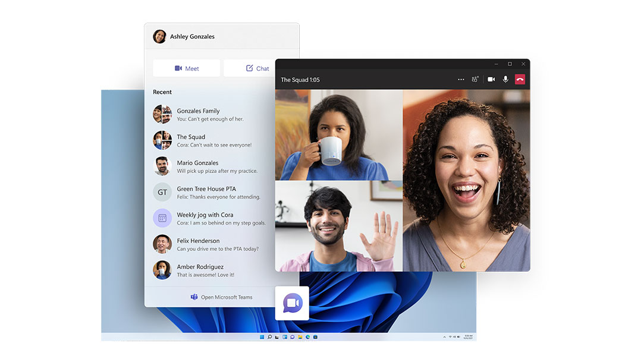Viewport: 644px width, 362px height.
Task: Click the Meet button
Action: tap(186, 68)
